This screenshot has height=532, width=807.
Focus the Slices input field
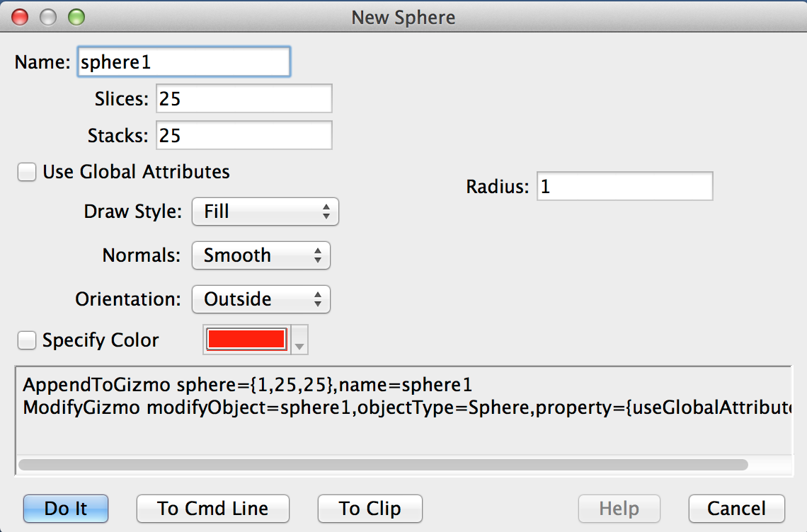(244, 99)
